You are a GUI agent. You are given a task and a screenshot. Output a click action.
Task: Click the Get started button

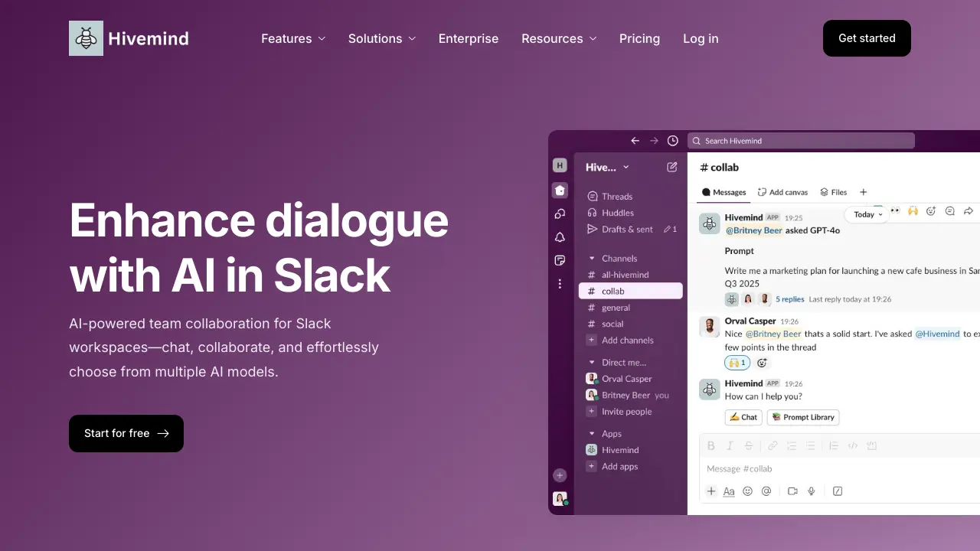(x=867, y=38)
